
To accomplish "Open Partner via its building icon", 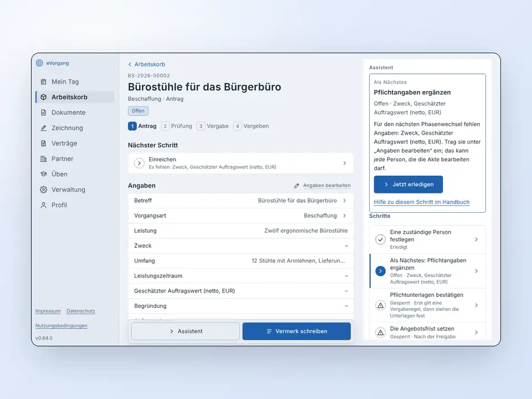I will pos(43,159).
